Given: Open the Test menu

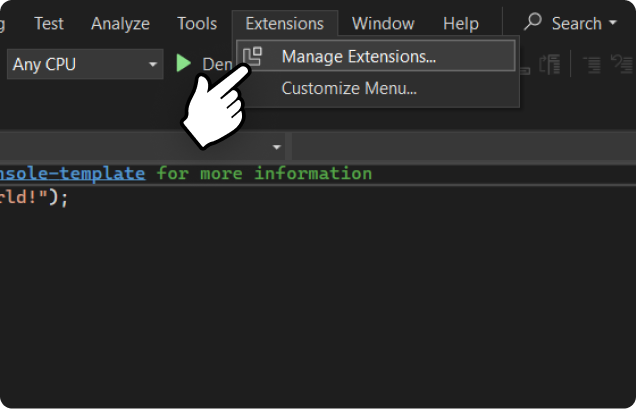Looking at the screenshot, I should [x=49, y=23].
